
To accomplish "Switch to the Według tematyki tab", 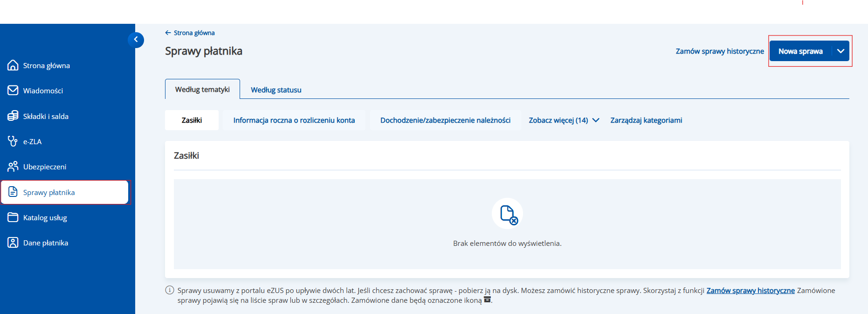I will (x=202, y=89).
